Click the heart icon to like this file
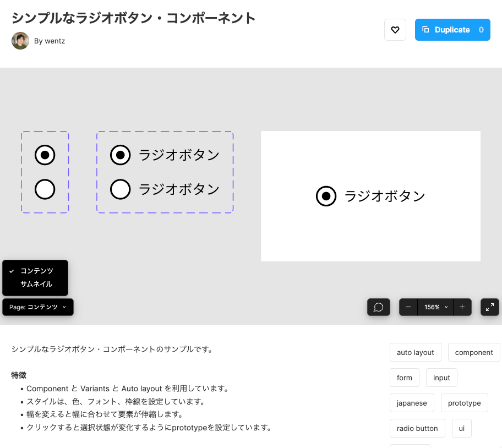The image size is (502, 448). point(395,30)
